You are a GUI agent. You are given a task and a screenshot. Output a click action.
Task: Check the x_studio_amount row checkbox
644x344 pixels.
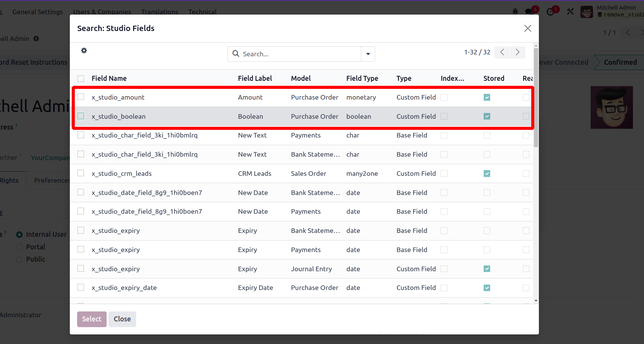coord(81,97)
